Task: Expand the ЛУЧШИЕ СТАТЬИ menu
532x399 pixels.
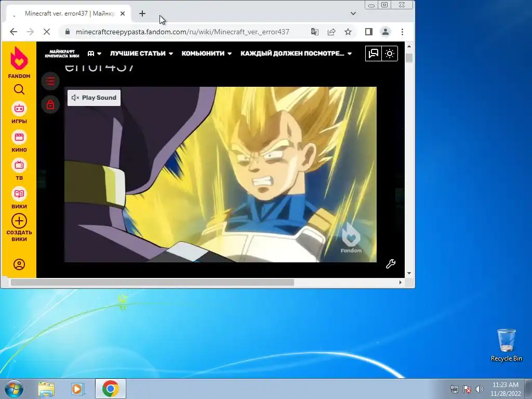Action: pos(141,54)
